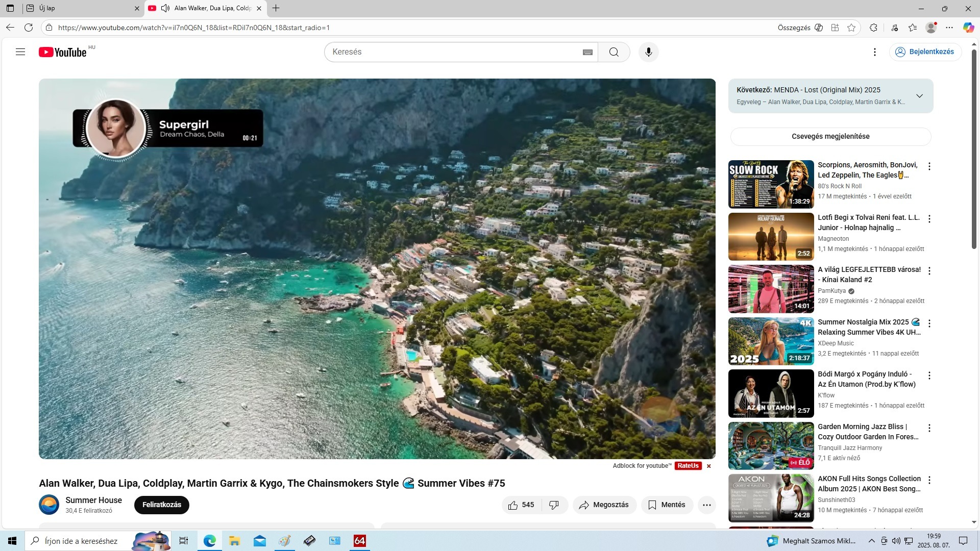
Task: Open options menu for AKON Full Hits video
Action: pos(929,480)
